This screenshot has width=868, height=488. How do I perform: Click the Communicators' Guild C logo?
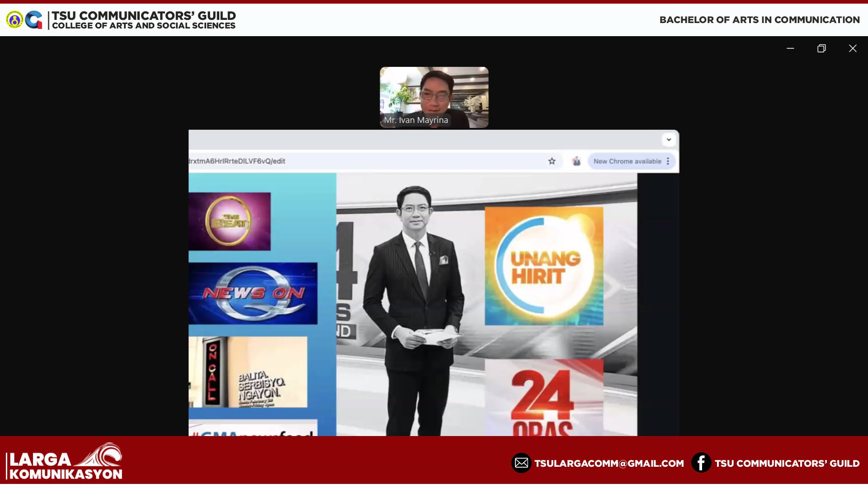(34, 20)
